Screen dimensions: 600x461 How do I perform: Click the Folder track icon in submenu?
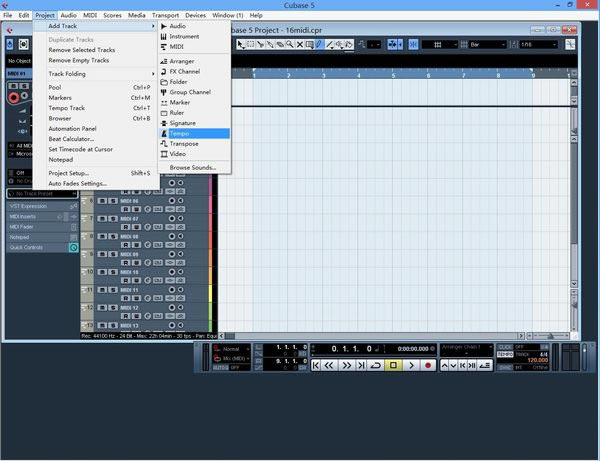tap(163, 82)
